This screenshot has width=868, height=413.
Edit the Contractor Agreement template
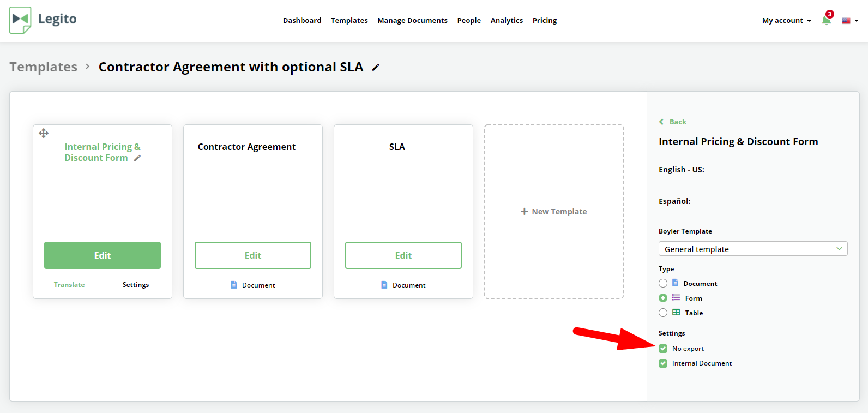[253, 255]
